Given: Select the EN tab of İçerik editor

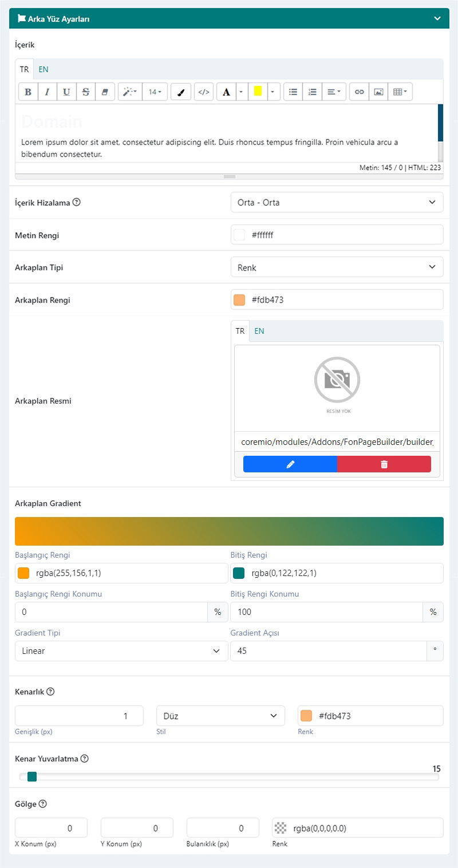Looking at the screenshot, I should [x=44, y=69].
